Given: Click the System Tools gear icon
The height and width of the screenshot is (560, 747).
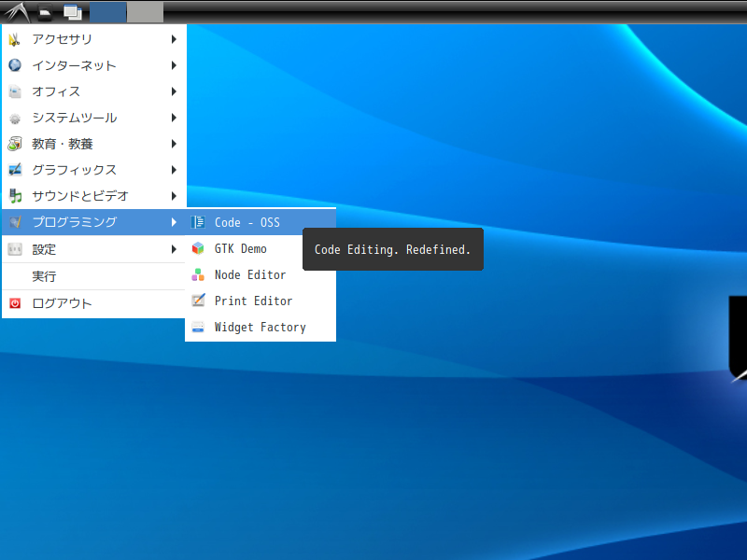Looking at the screenshot, I should coord(15,118).
